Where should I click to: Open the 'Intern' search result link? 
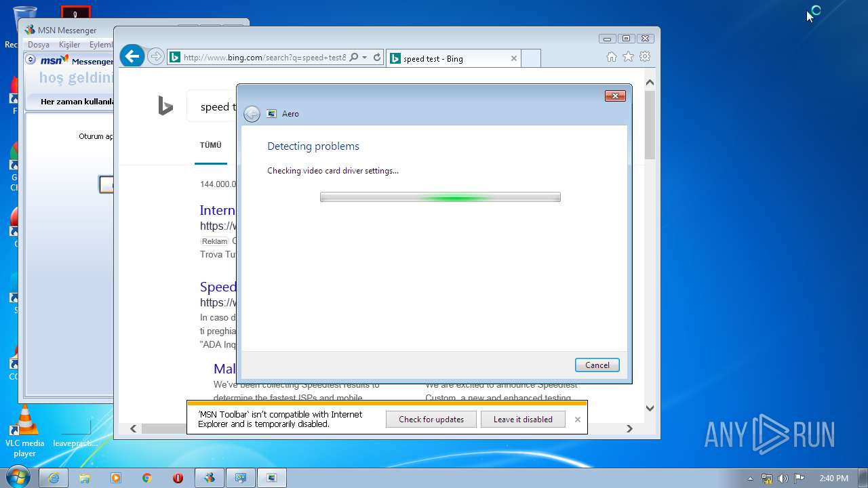pos(218,210)
